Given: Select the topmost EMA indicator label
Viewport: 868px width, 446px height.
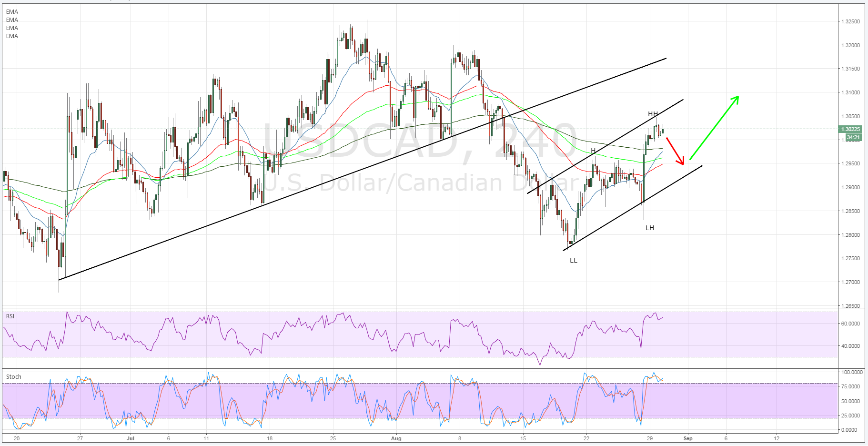Looking at the screenshot, I should point(12,12).
